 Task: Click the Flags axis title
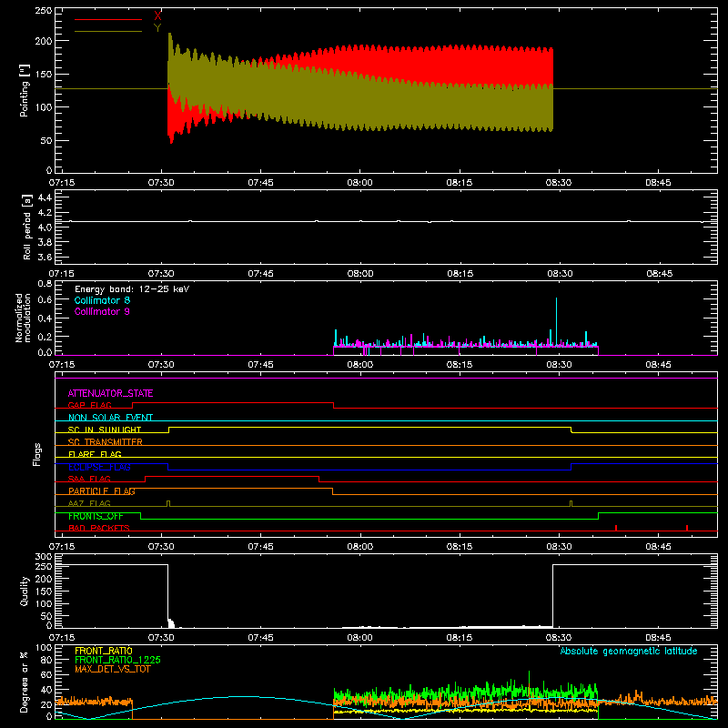coord(36,454)
